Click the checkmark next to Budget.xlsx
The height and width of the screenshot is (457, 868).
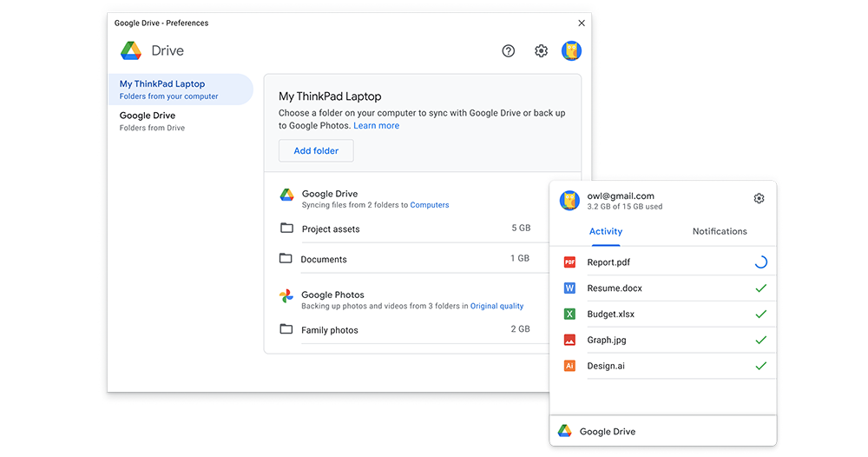tap(761, 315)
